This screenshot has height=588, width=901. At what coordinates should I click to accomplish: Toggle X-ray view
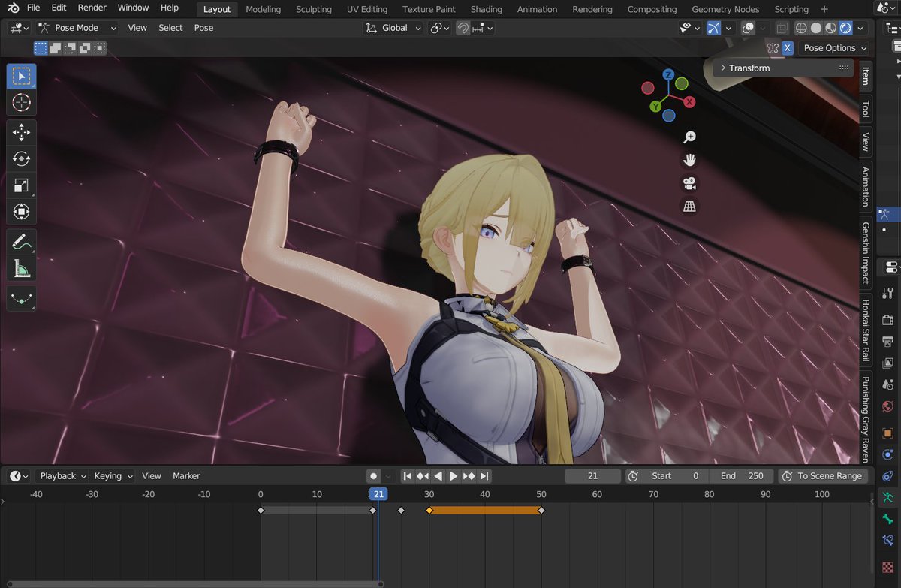coord(782,28)
